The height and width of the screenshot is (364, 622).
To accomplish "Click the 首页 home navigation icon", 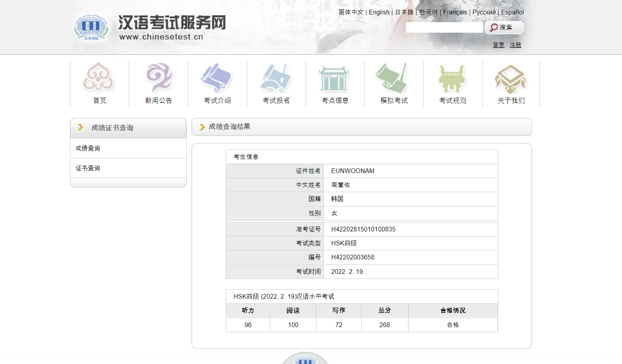I will (99, 77).
